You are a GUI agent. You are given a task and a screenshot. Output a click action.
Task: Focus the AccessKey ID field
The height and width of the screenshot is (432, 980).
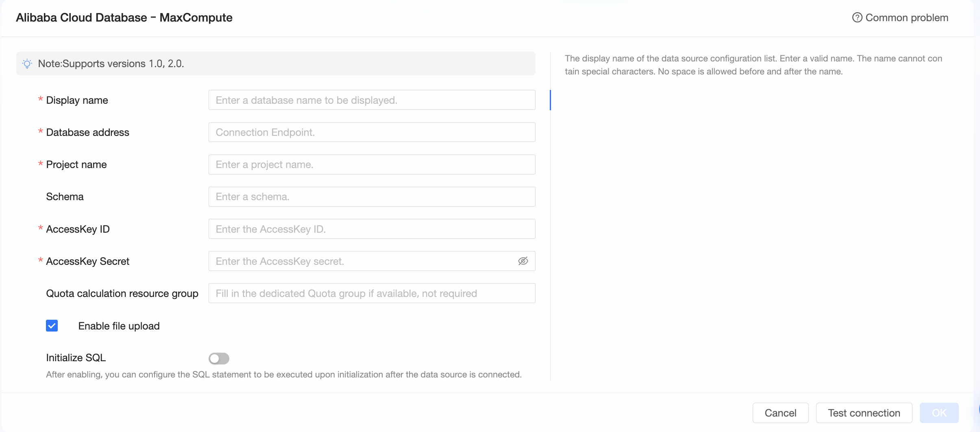[372, 229]
